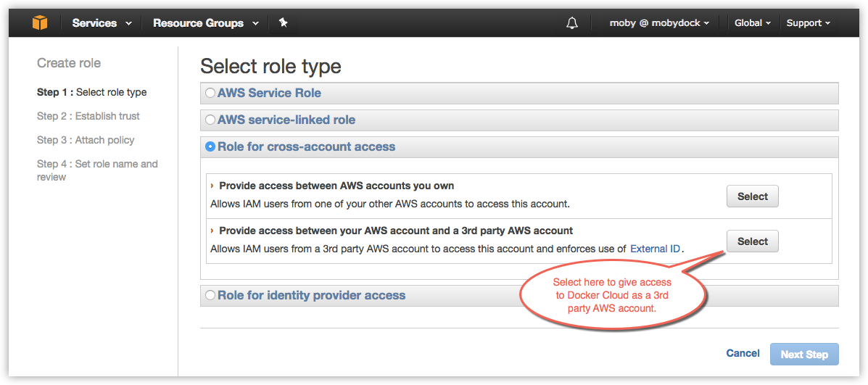Click the Cancel link
Image resolution: width=868 pixels, height=385 pixels.
pyautogui.click(x=743, y=353)
